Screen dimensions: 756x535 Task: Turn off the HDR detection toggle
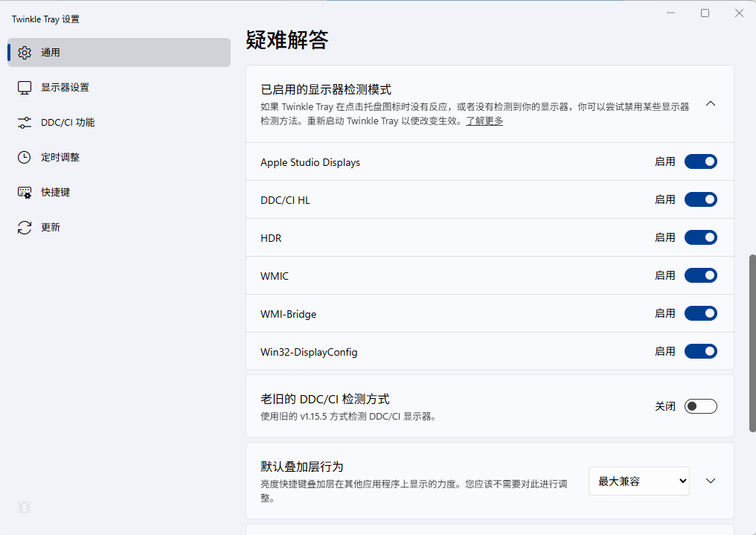click(700, 237)
